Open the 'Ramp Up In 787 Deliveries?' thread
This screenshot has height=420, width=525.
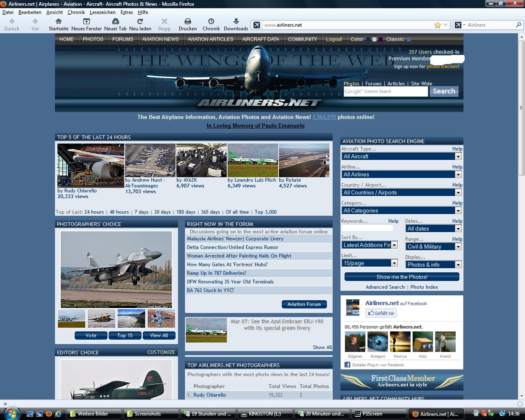point(217,273)
